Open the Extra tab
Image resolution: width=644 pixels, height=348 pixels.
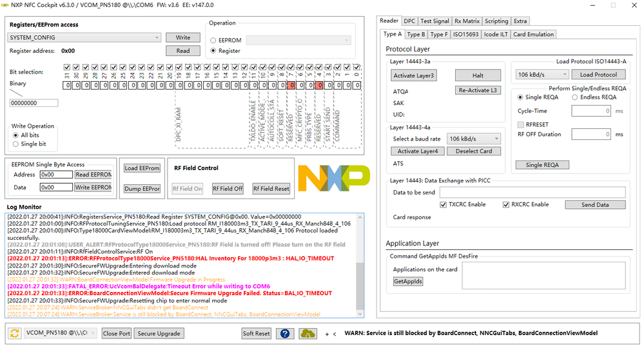pyautogui.click(x=520, y=21)
